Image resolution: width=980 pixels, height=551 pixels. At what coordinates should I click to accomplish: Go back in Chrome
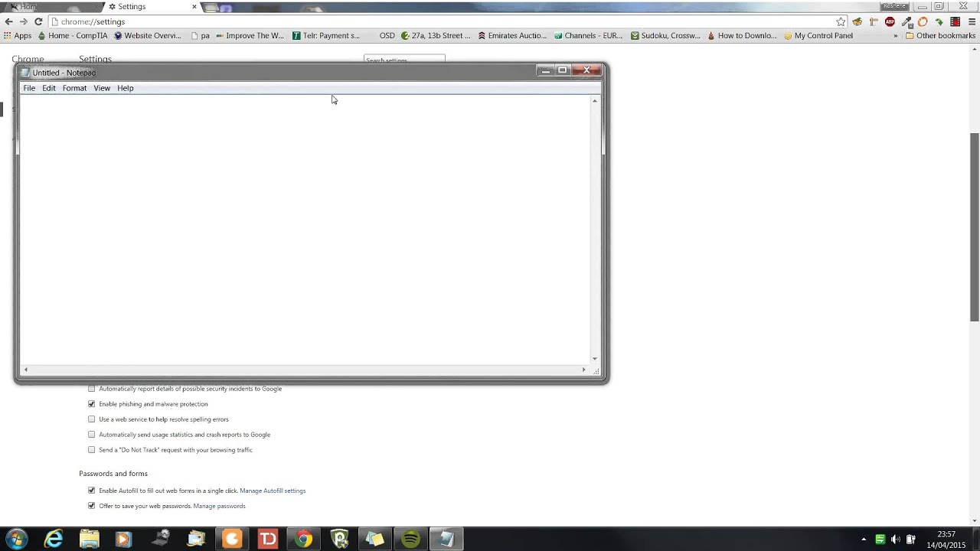tap(8, 21)
